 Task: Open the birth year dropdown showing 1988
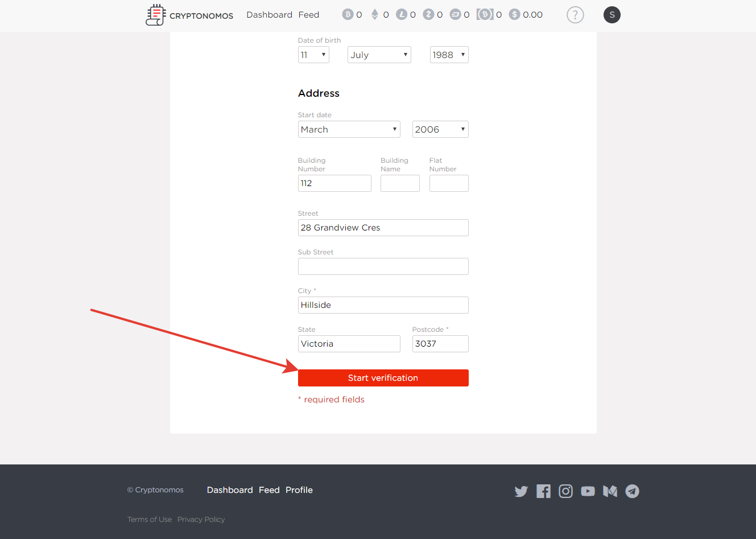click(x=449, y=55)
